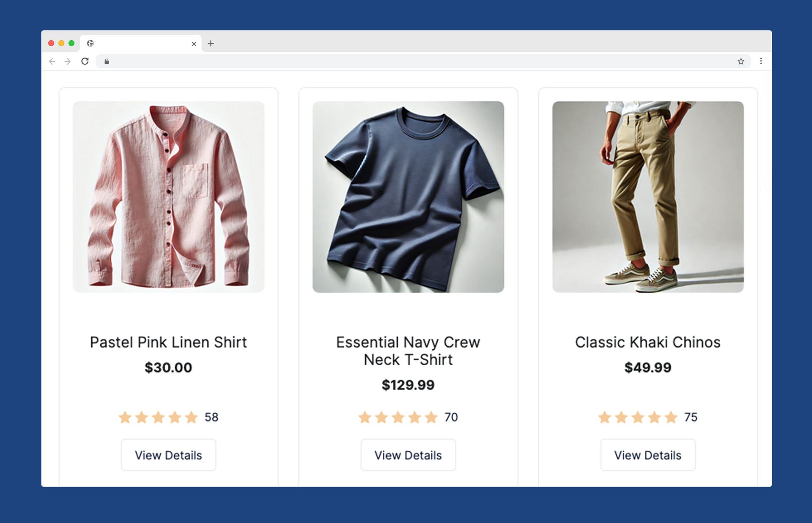The height and width of the screenshot is (523, 812).
Task: Click a rating star for the Navy T-Shirt
Action: pos(397,417)
